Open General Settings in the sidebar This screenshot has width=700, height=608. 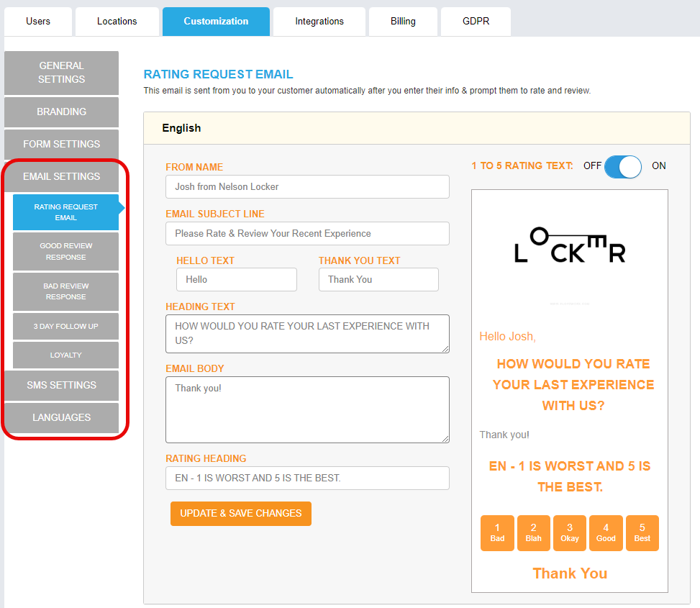tap(61, 73)
